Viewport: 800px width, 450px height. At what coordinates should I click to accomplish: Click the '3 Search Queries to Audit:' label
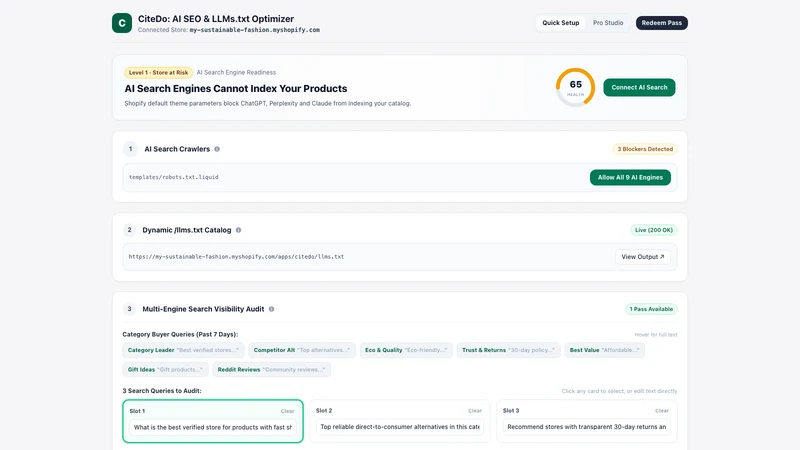click(x=162, y=391)
